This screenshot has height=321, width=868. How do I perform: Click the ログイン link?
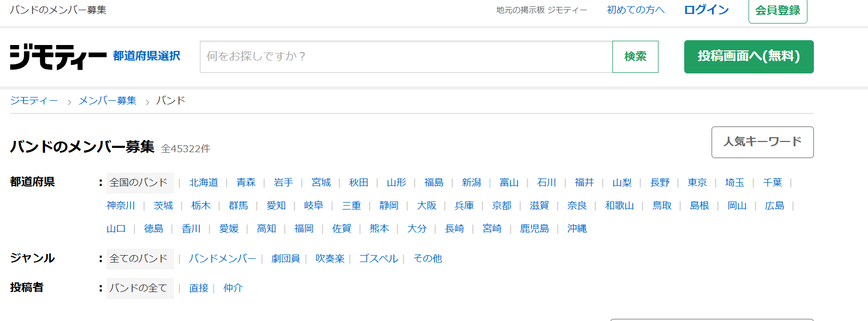(x=706, y=10)
